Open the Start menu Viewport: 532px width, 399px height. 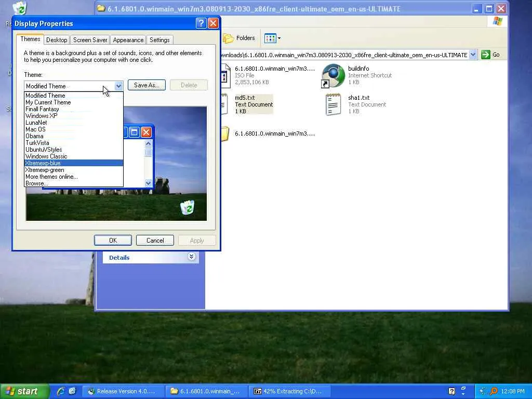(x=24, y=391)
